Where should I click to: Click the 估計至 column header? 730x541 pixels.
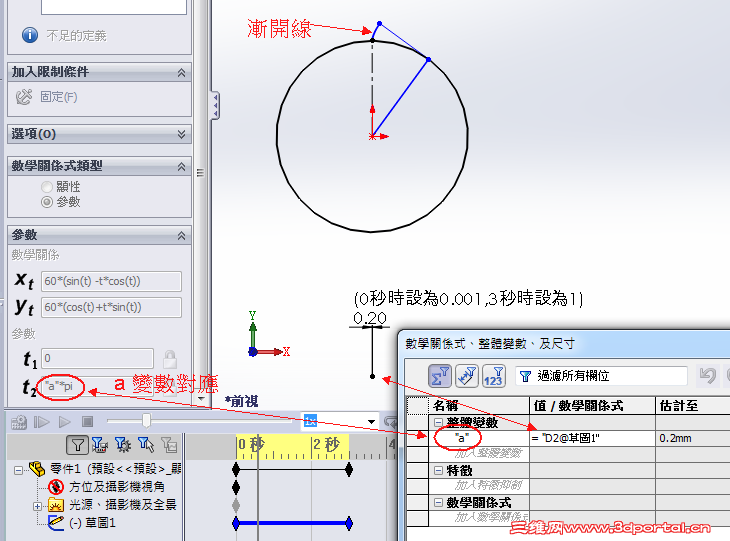coord(693,406)
